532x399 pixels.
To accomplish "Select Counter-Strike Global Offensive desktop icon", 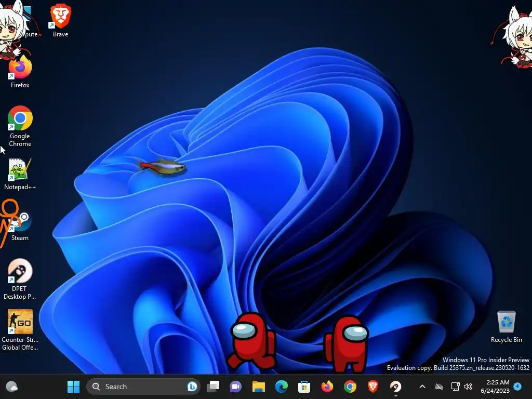I will pos(20,330).
